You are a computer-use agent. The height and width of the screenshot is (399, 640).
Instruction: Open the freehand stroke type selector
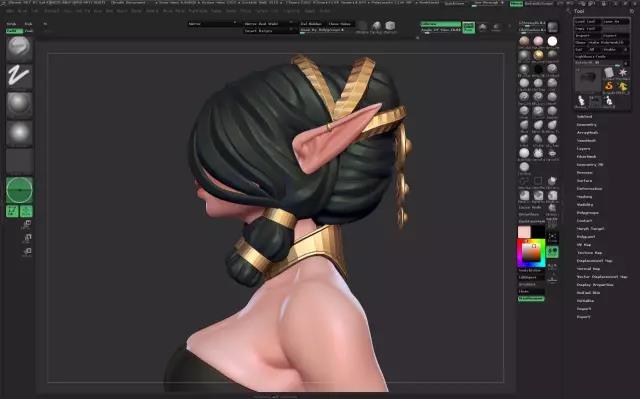pyautogui.click(x=19, y=76)
